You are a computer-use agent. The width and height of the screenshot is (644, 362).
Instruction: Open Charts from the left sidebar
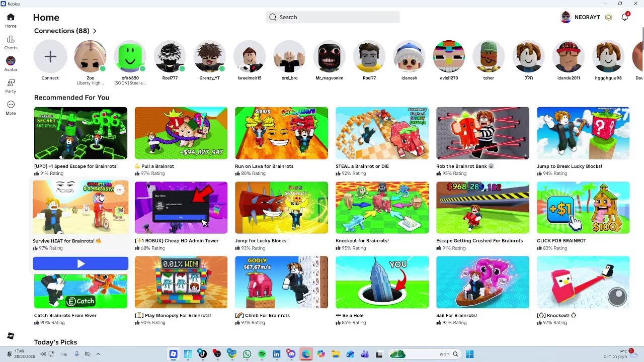pos(11,43)
